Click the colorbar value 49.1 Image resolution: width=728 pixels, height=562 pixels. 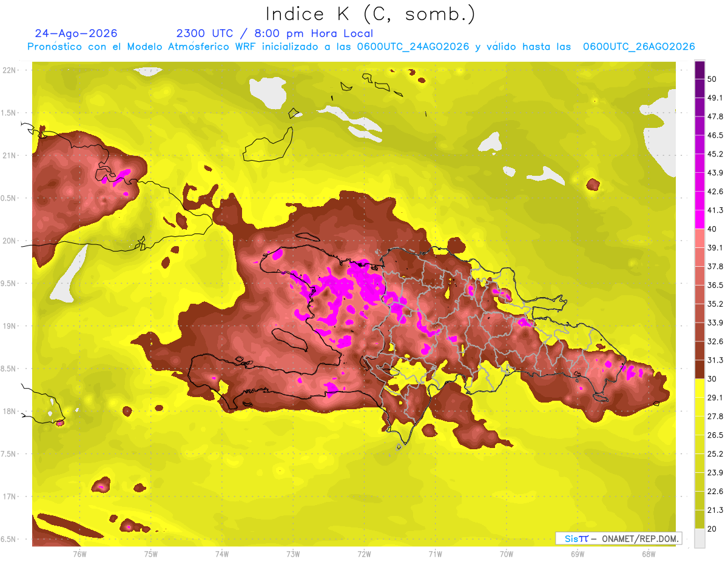point(715,98)
